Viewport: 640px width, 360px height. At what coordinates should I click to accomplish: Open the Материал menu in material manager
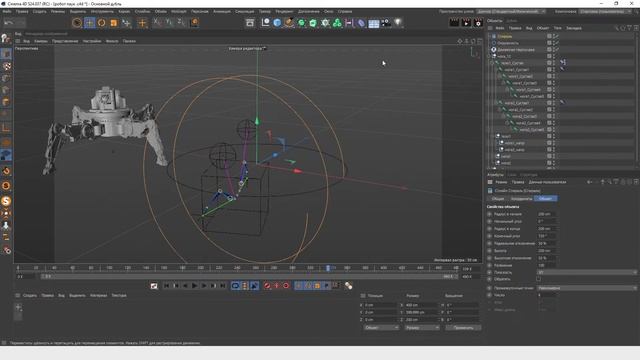click(x=98, y=296)
